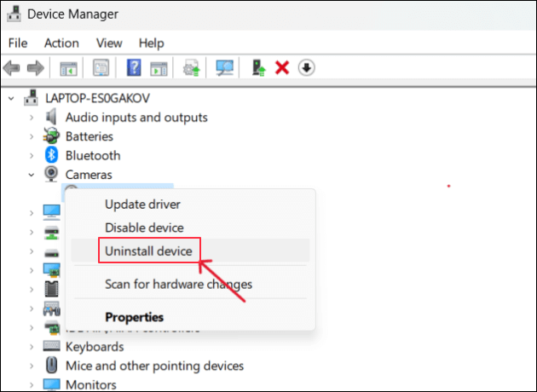This screenshot has height=392, width=537.
Task: Click the monitor icon beside Monitors
Action: tap(52, 384)
